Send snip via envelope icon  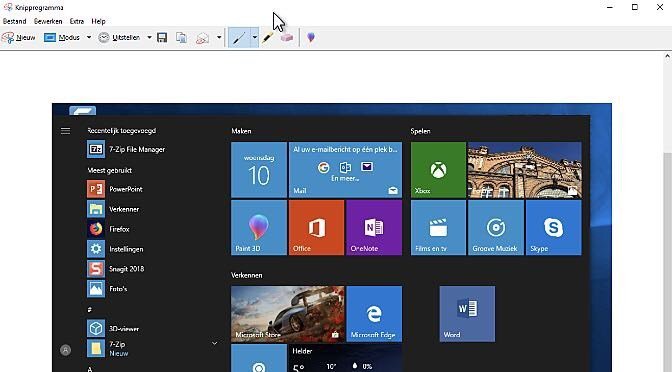coord(202,38)
